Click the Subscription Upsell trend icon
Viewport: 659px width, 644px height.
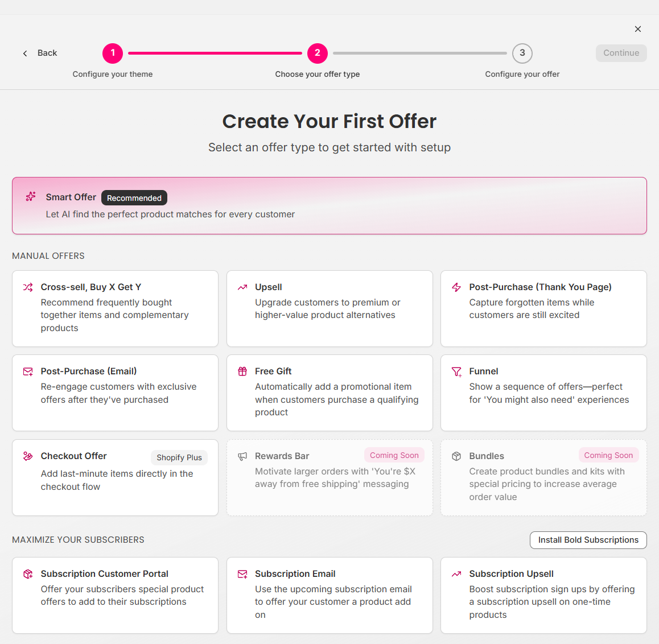pos(456,574)
